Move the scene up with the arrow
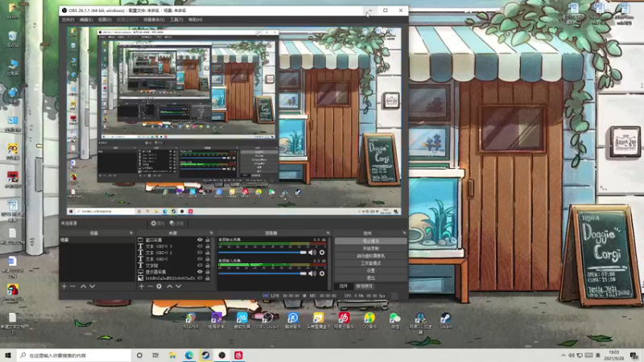644x362 pixels. [84, 286]
